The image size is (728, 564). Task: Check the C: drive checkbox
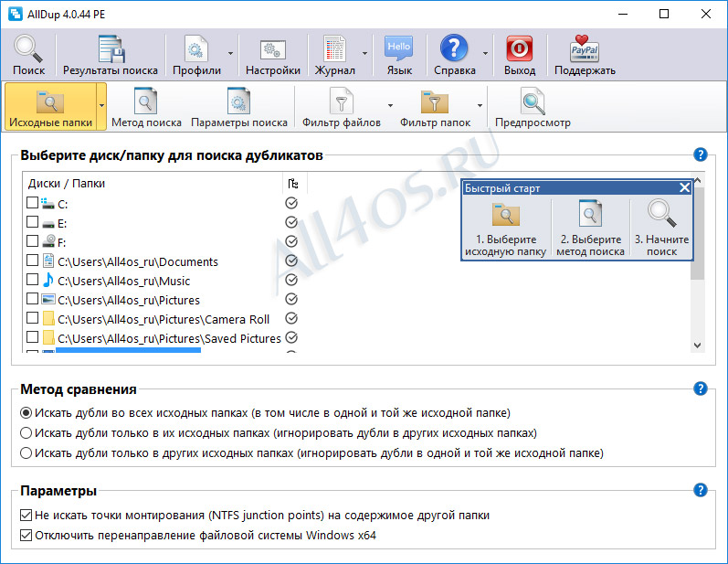coord(32,203)
